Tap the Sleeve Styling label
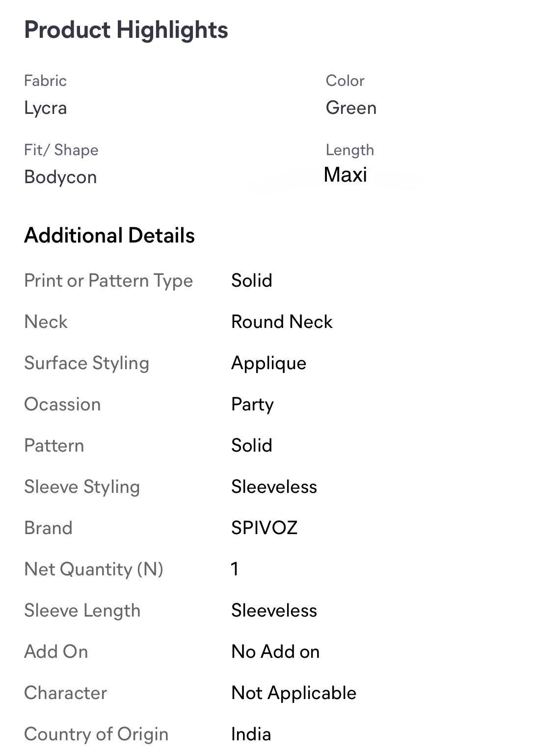 pos(82,487)
